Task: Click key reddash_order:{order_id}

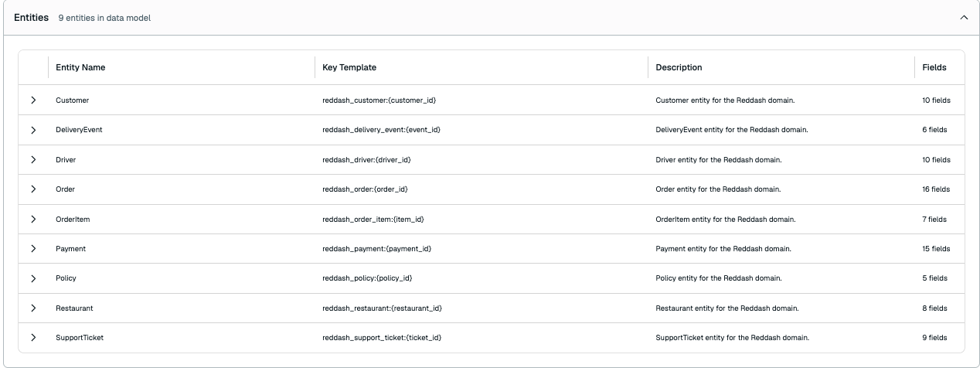Action: click(365, 189)
